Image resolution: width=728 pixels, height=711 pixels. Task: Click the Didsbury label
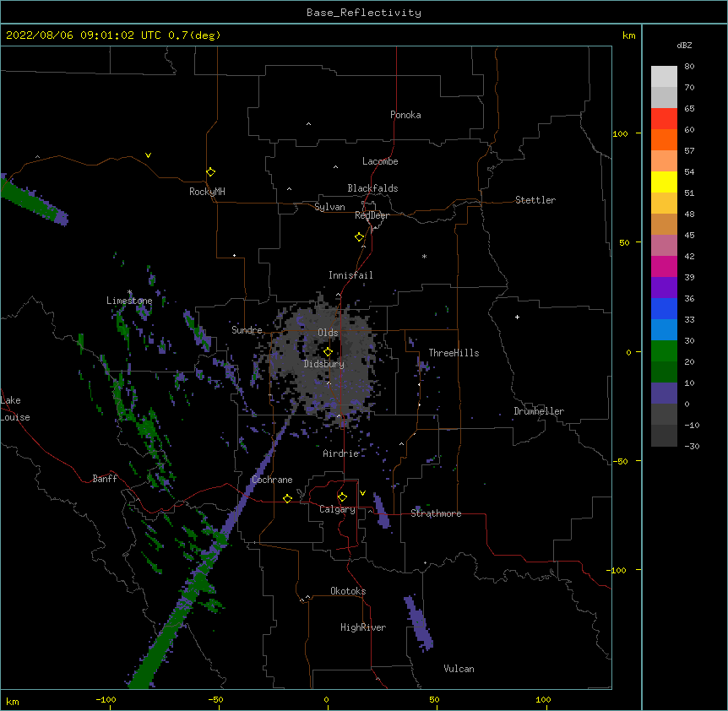click(324, 364)
